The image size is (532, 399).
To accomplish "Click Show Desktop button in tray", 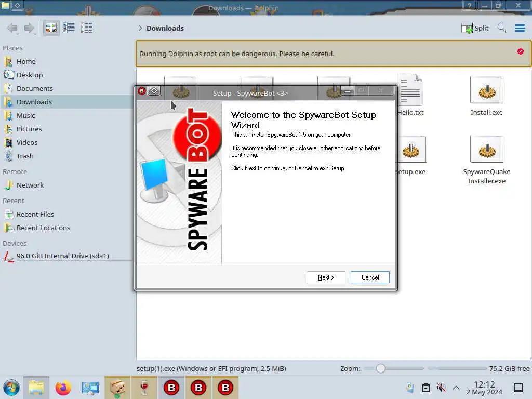I will (x=518, y=388).
